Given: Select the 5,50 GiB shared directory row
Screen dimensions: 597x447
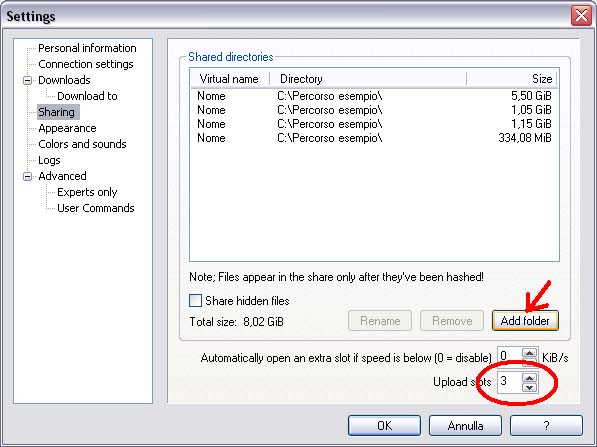Looking at the screenshot, I should [374, 96].
